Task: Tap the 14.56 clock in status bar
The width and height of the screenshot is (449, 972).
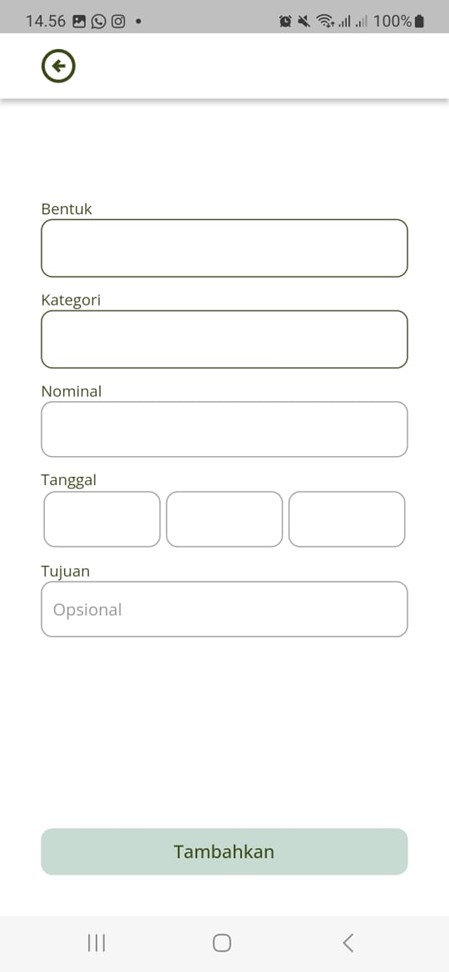Action: [x=45, y=21]
